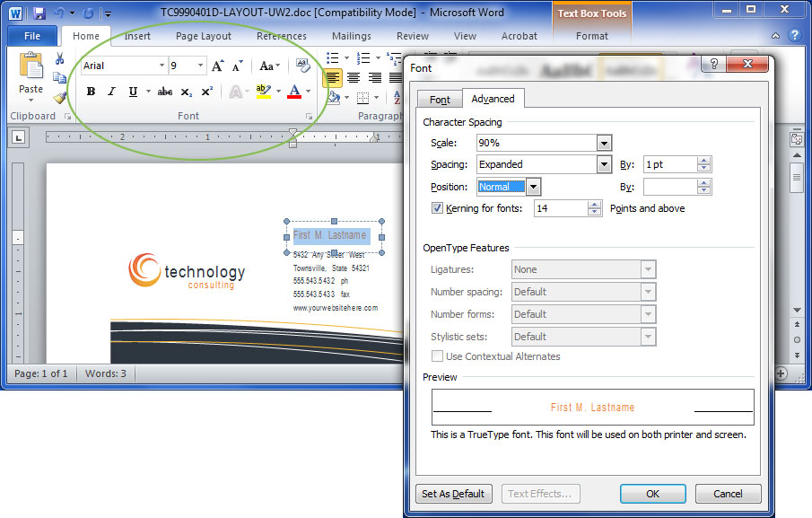Apply italic formatting
Image resolution: width=812 pixels, height=518 pixels.
click(110, 91)
